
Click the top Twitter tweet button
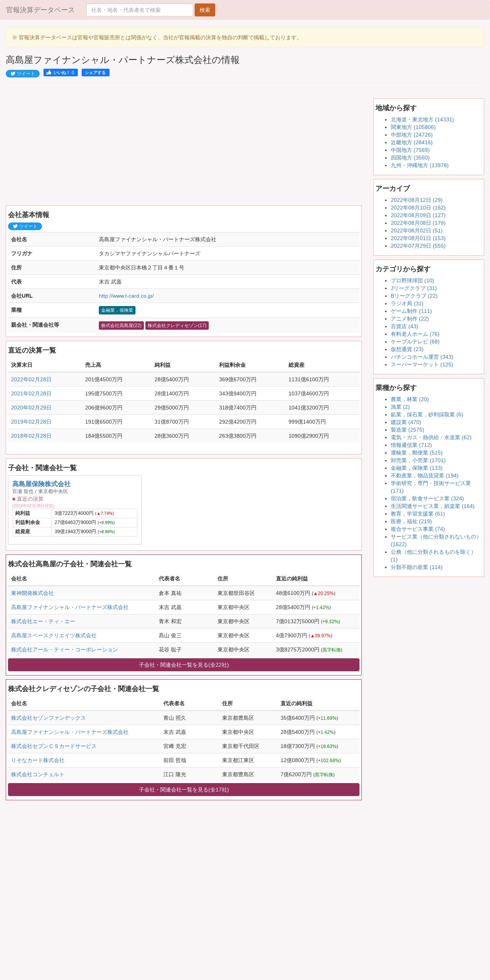tap(23, 73)
